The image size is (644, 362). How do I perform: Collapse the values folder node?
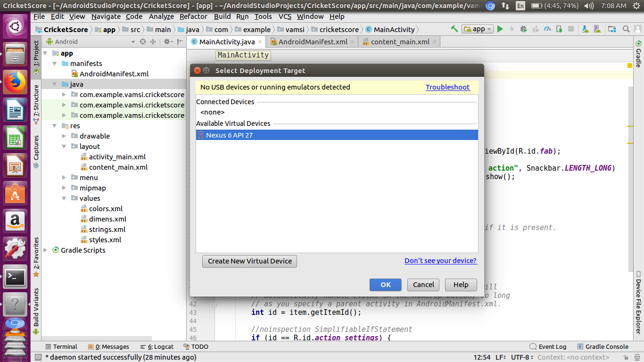pyautogui.click(x=64, y=198)
